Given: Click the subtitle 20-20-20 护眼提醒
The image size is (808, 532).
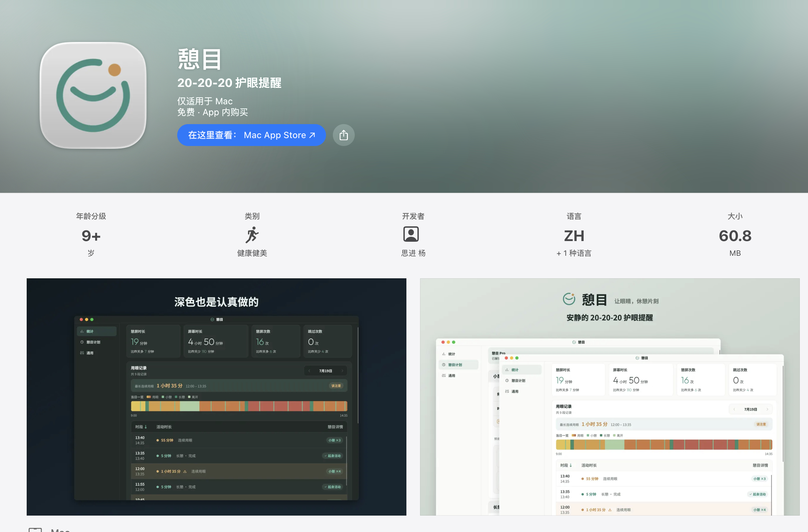Looking at the screenshot, I should pos(229,83).
